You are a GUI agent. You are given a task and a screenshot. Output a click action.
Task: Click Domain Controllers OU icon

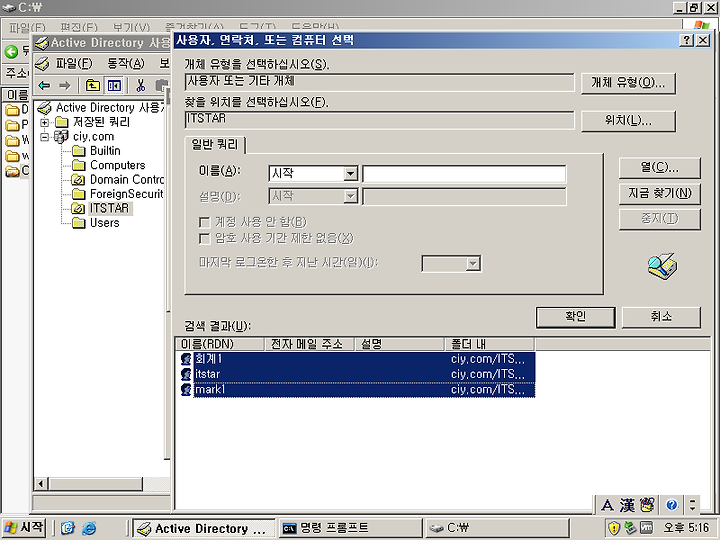click(78, 180)
